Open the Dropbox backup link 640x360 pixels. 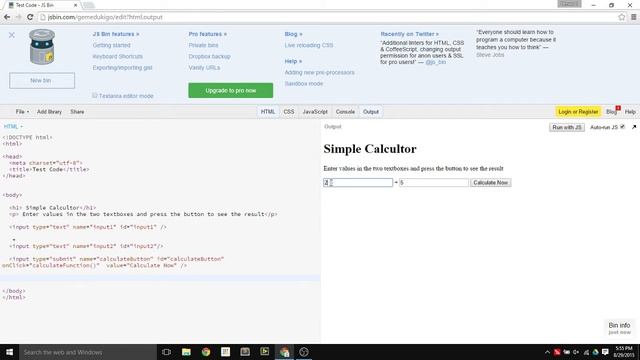pyautogui.click(x=209, y=56)
